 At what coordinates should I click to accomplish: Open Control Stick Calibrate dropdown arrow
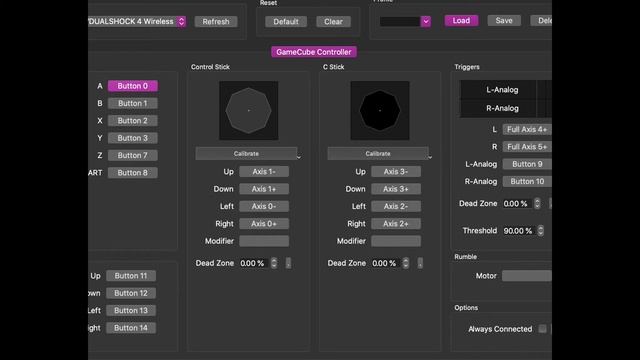pyautogui.click(x=299, y=156)
